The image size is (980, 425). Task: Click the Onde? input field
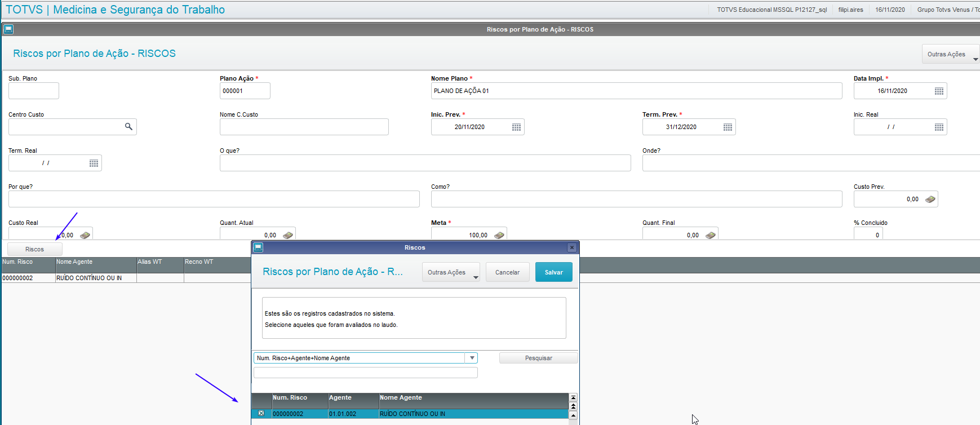pos(811,163)
